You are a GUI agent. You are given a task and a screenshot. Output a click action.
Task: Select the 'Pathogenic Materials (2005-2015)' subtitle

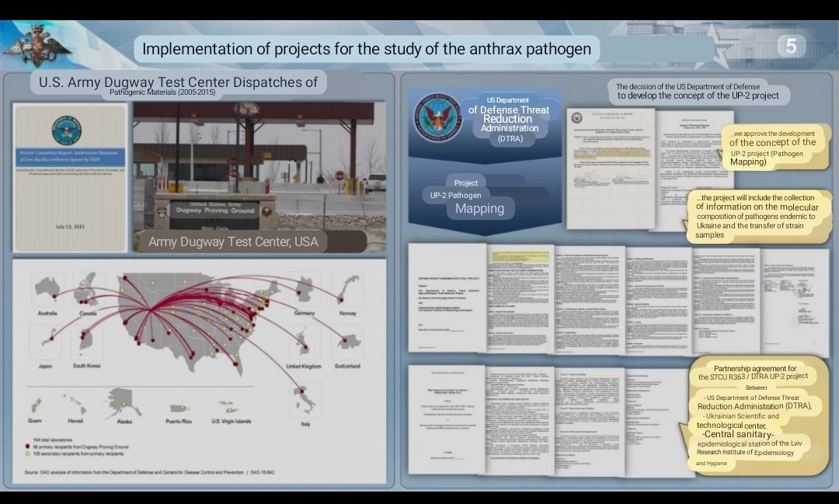tap(162, 92)
